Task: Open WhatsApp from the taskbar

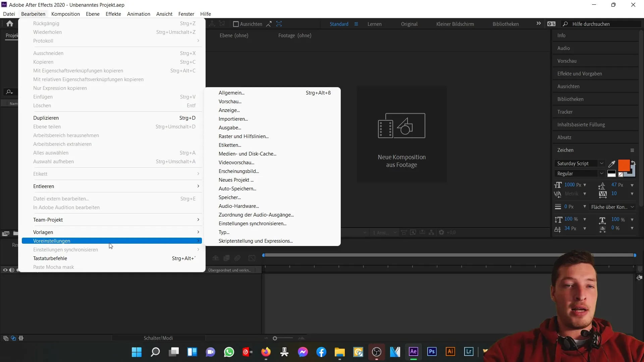Action: tap(229, 352)
